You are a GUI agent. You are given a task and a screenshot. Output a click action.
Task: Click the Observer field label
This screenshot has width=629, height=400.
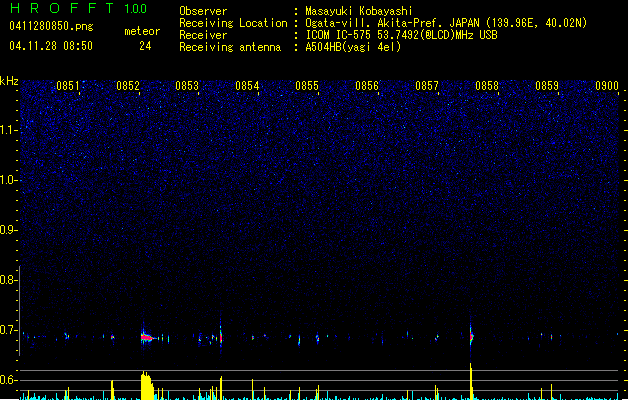(x=203, y=11)
